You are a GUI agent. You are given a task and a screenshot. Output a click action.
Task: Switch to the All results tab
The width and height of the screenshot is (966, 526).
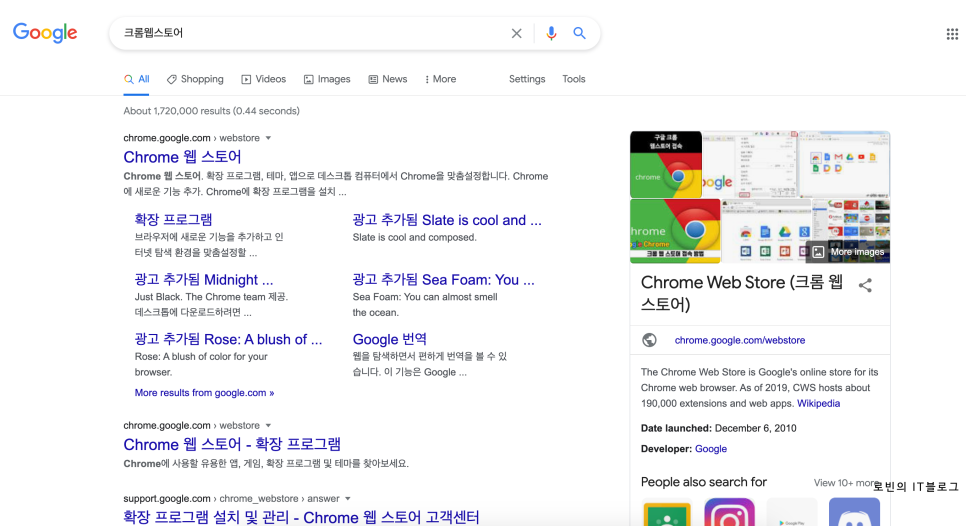point(136,79)
